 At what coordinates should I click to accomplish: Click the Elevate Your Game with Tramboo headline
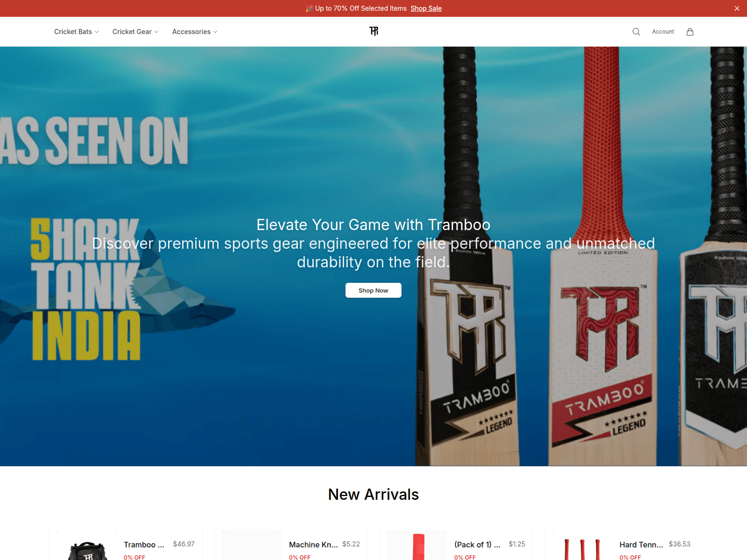pyautogui.click(x=373, y=225)
